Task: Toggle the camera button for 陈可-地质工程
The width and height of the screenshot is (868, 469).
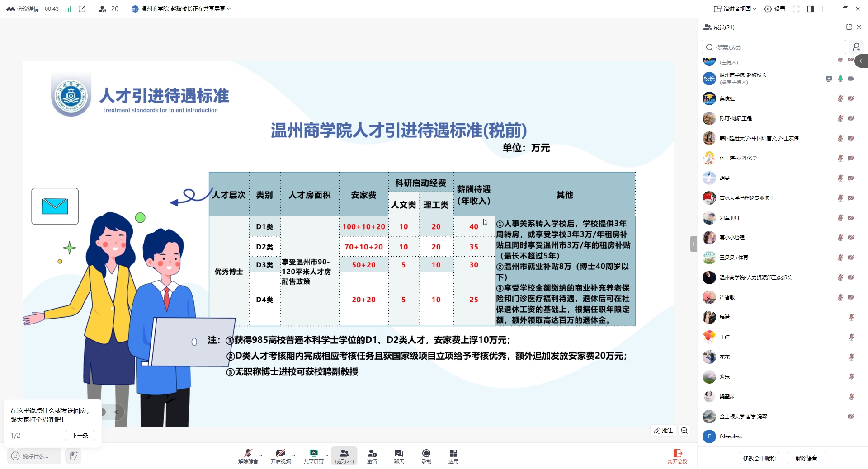Action: [x=851, y=118]
